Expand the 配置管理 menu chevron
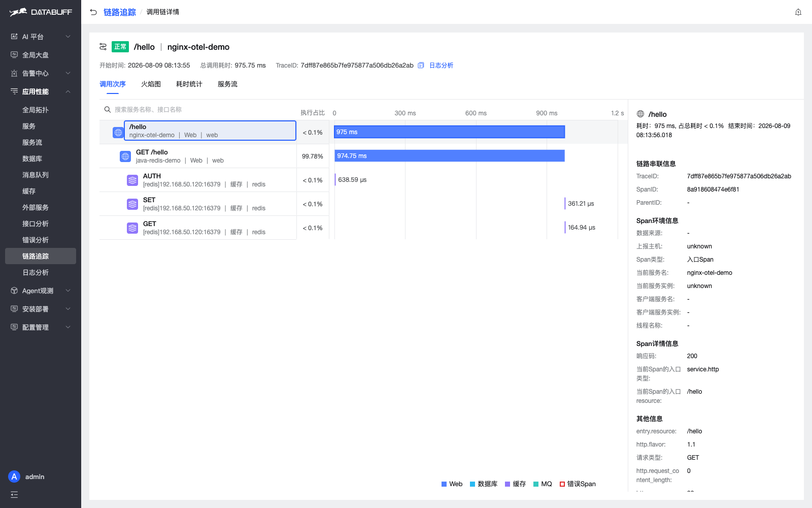Viewport: 812px width, 508px height. click(68, 327)
